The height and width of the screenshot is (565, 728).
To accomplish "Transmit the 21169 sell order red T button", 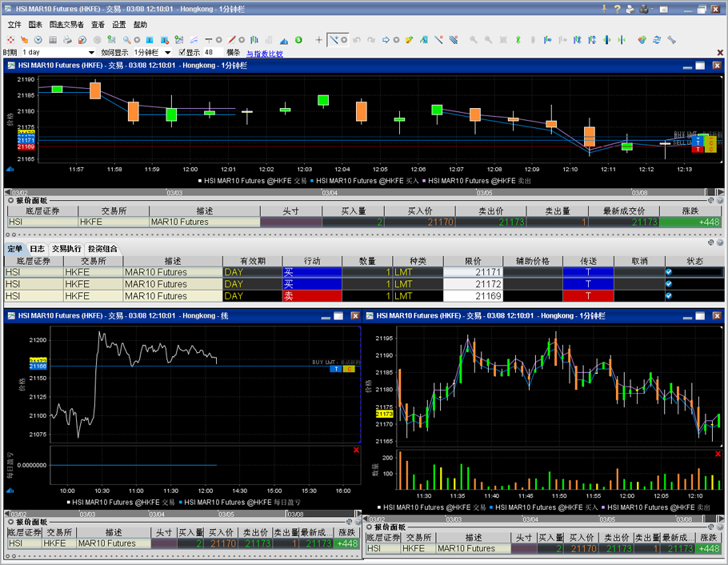I will (588, 295).
